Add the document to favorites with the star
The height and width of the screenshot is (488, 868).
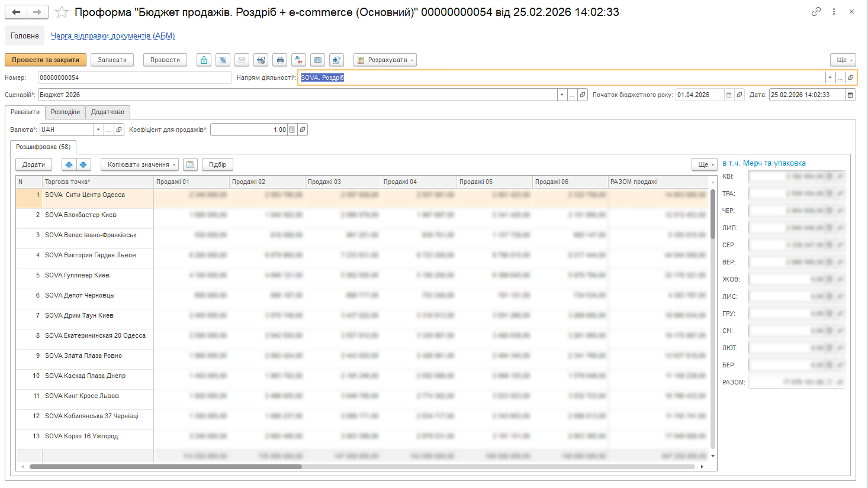[62, 12]
